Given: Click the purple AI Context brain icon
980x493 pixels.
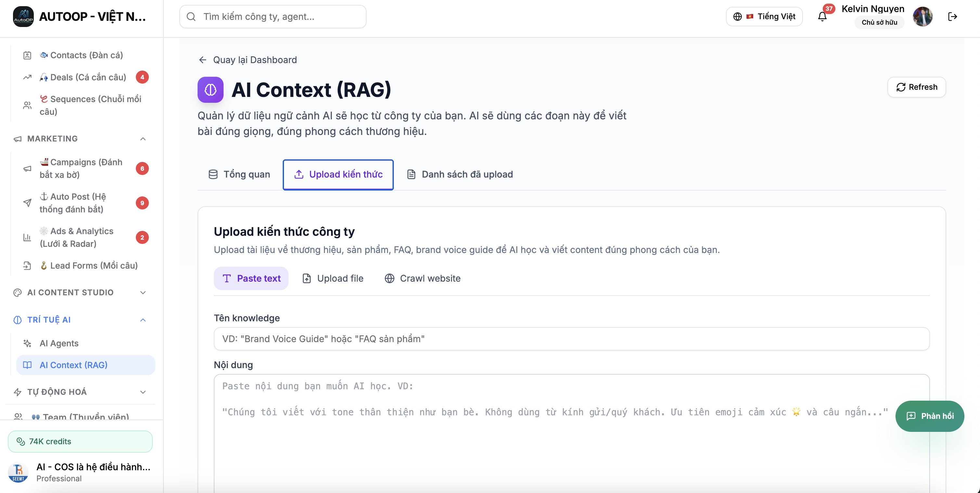Looking at the screenshot, I should click(210, 90).
